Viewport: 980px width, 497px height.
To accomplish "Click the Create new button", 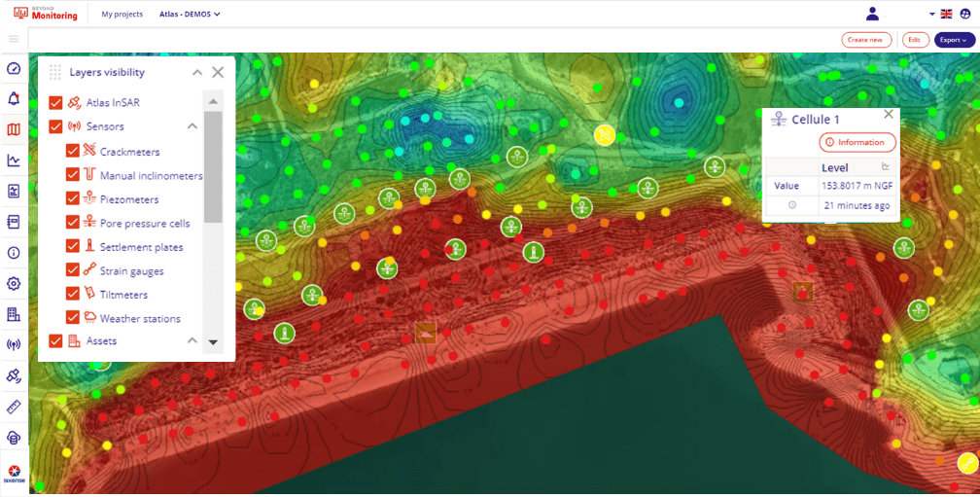I will (x=865, y=39).
